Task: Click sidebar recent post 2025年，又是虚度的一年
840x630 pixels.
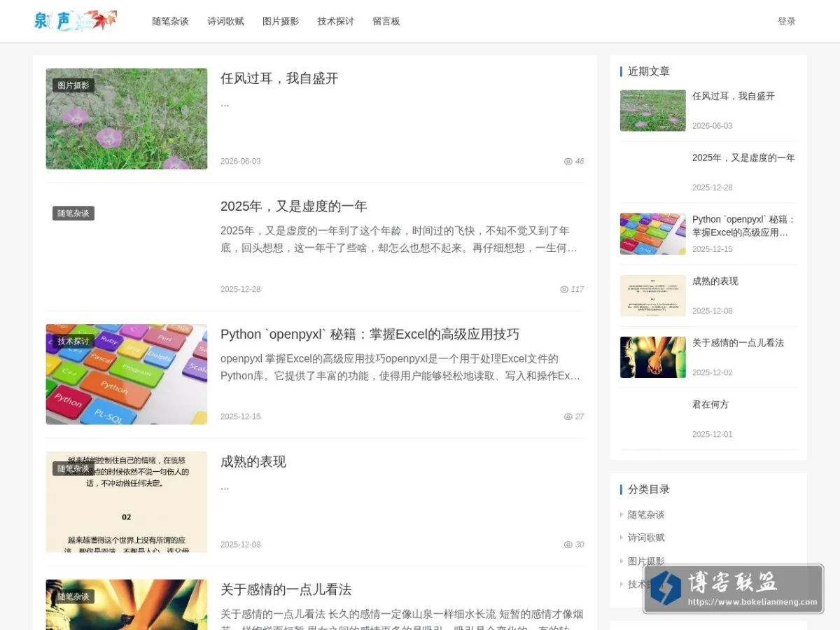Action: [x=743, y=157]
